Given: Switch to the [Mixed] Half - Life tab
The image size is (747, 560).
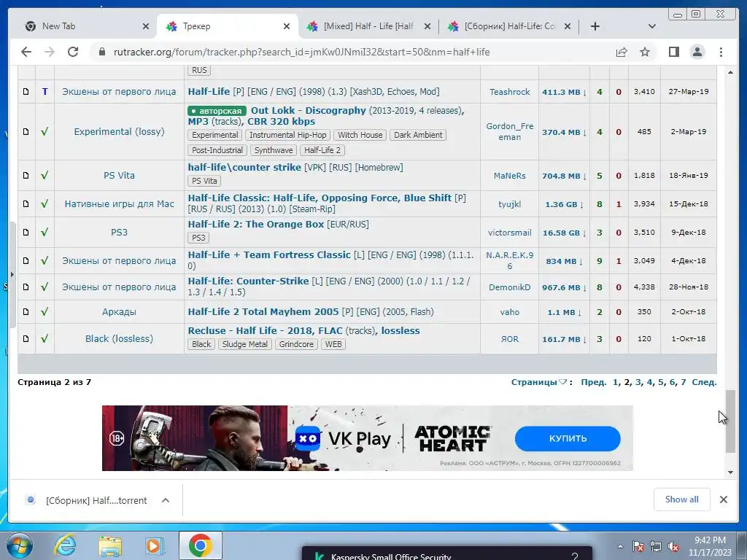Looking at the screenshot, I should coord(368,27).
